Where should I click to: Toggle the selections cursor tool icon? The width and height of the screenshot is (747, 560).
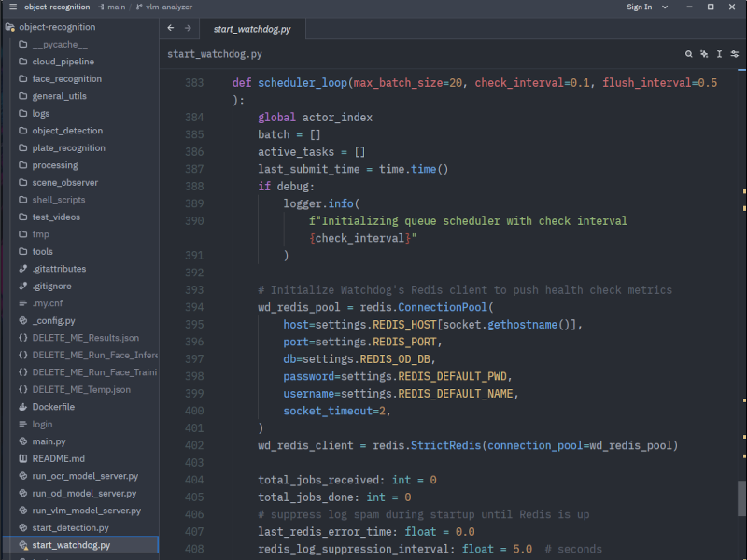(719, 54)
